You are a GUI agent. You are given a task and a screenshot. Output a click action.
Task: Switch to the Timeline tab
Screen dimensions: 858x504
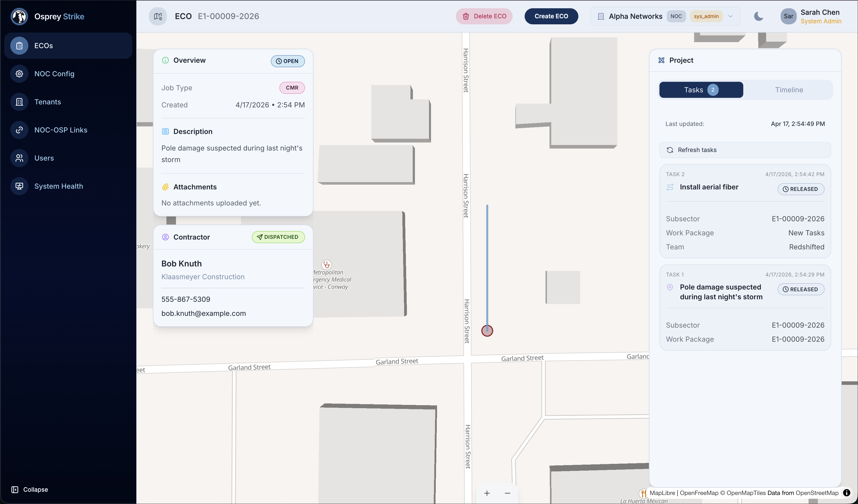click(789, 90)
